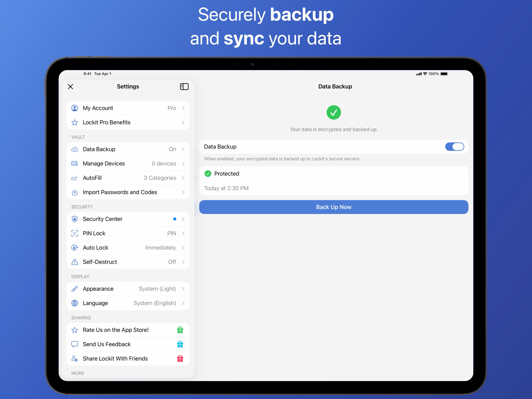Open Security Center menu item
This screenshot has width=532, height=399.
[128, 219]
